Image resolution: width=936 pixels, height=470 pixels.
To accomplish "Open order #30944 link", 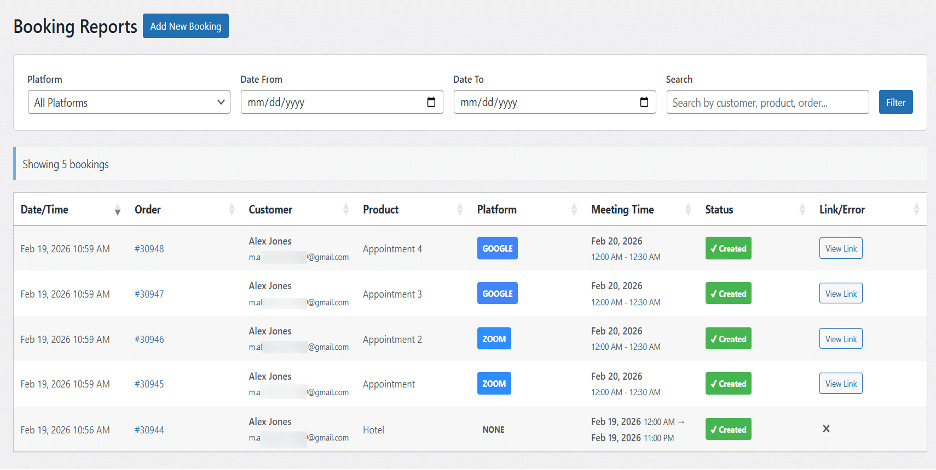I will (149, 429).
